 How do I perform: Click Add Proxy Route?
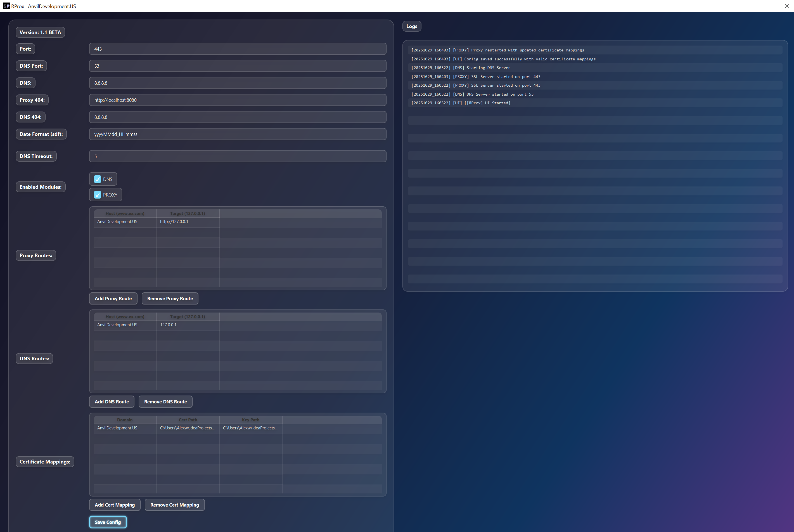coord(113,299)
